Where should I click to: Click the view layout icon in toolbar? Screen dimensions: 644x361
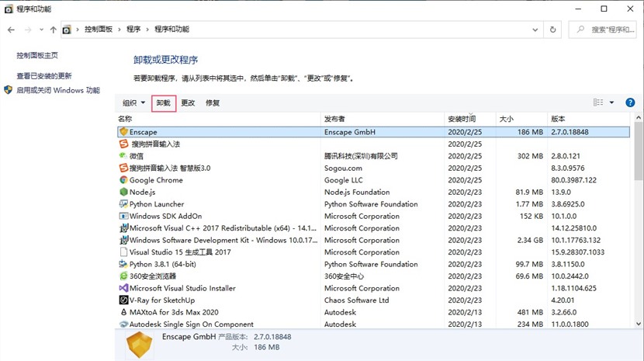click(x=598, y=102)
